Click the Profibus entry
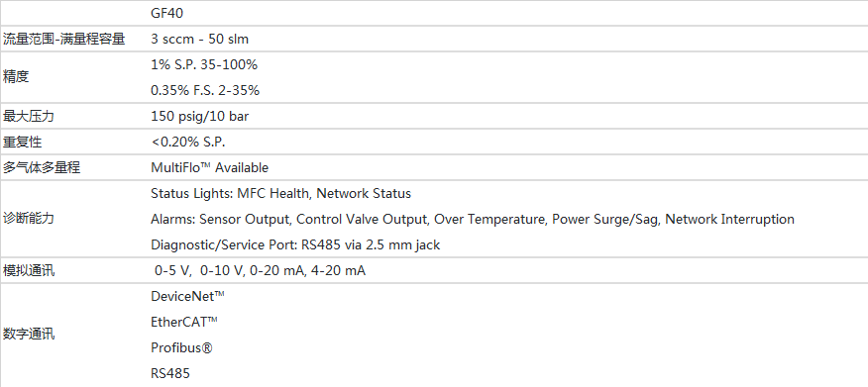This screenshot has width=868, height=387. (182, 347)
